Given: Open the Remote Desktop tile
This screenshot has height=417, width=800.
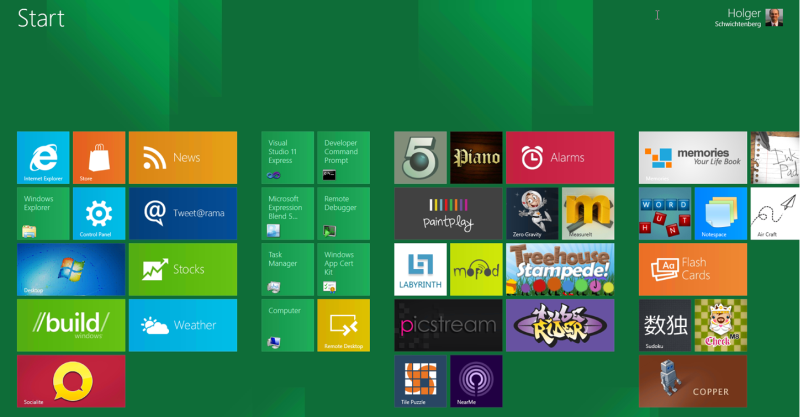Looking at the screenshot, I should [343, 325].
